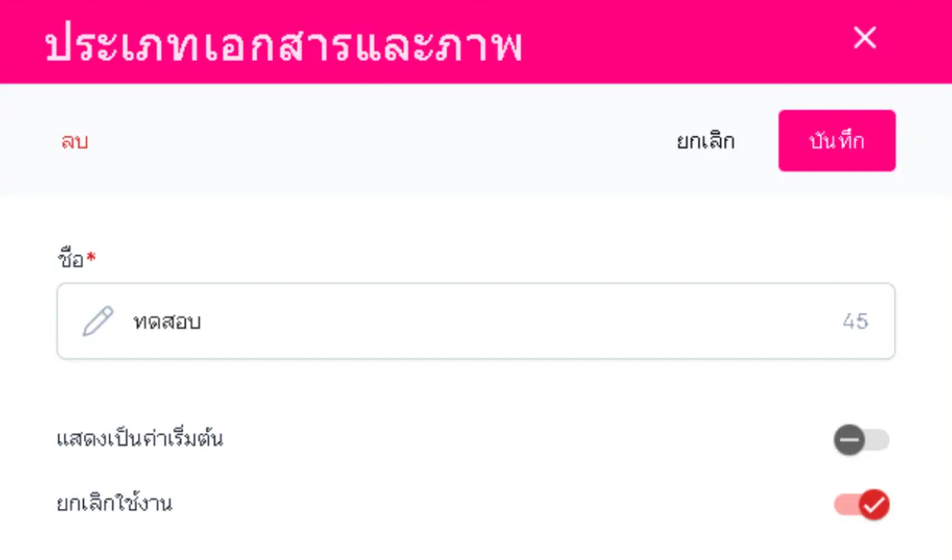Click the red ลบ delete link
The width and height of the screenshot is (952, 560).
click(x=74, y=141)
